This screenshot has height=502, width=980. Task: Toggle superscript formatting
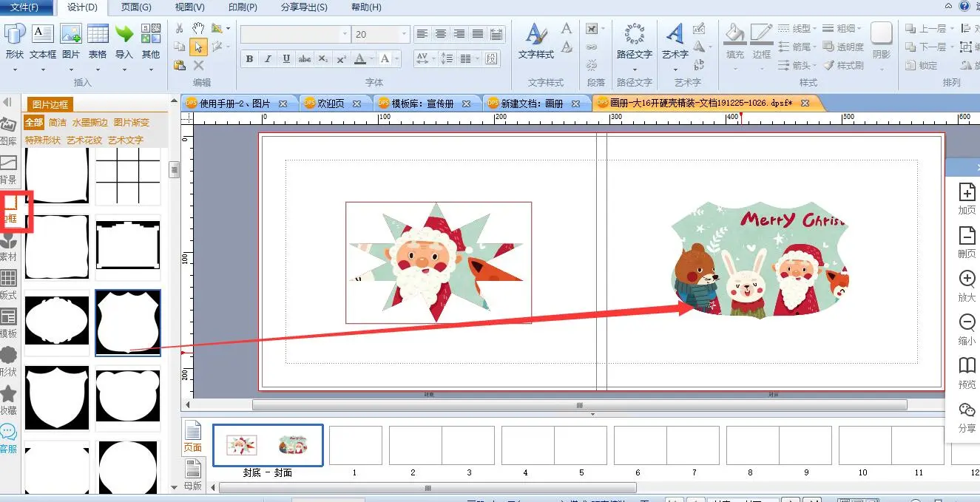click(x=341, y=59)
